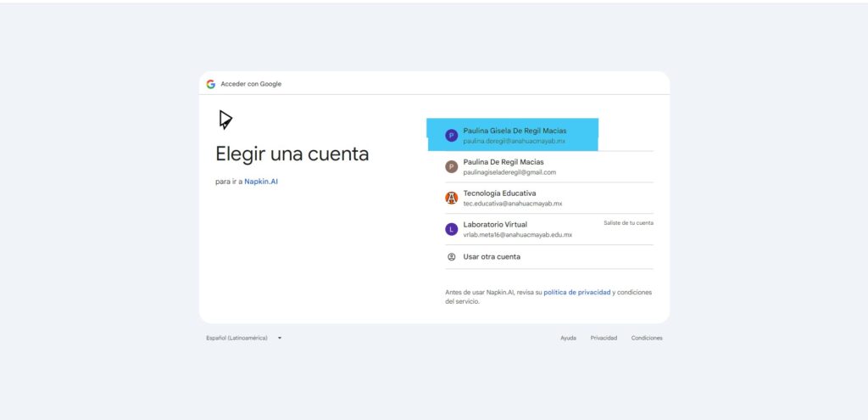The image size is (868, 420).
Task: Click the Tecnologia Educativa account avatar
Action: tap(452, 198)
